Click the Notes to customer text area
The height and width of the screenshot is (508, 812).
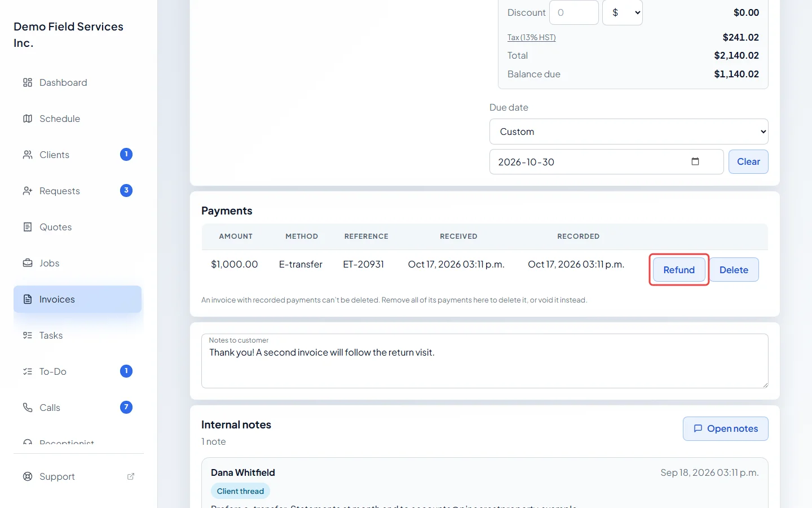click(485, 361)
